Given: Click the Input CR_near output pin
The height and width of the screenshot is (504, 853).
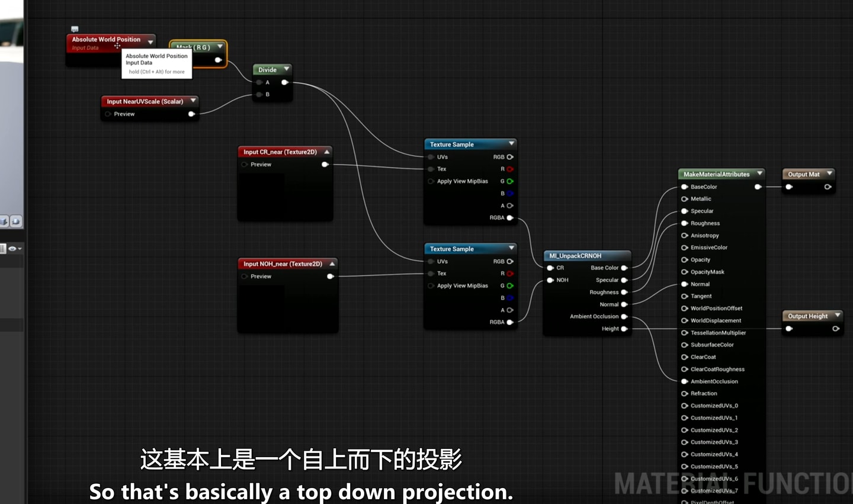Looking at the screenshot, I should (x=325, y=164).
